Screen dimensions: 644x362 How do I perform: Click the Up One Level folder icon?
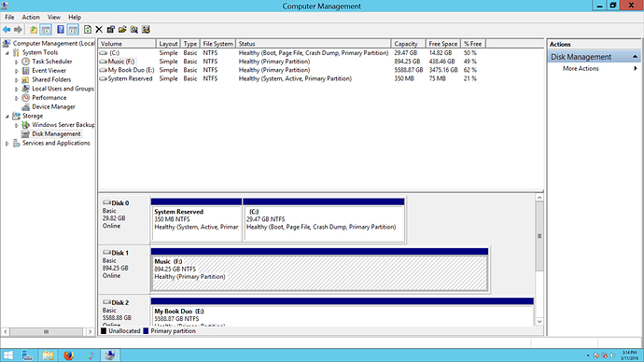34,30
